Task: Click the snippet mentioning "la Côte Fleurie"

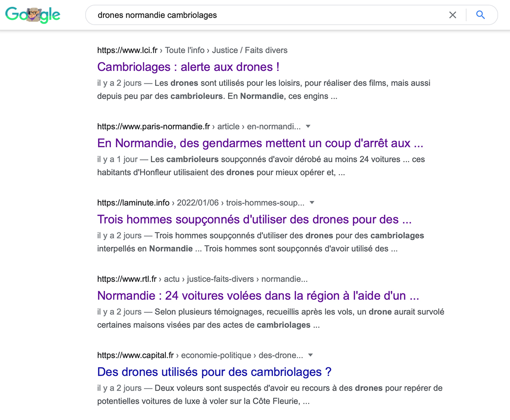Action: pos(270,395)
